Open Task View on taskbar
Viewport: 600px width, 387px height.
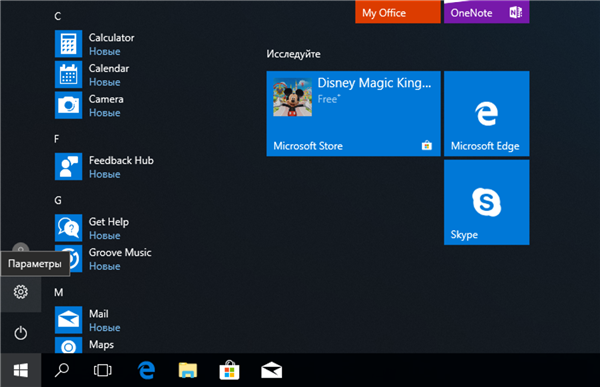coord(103,370)
